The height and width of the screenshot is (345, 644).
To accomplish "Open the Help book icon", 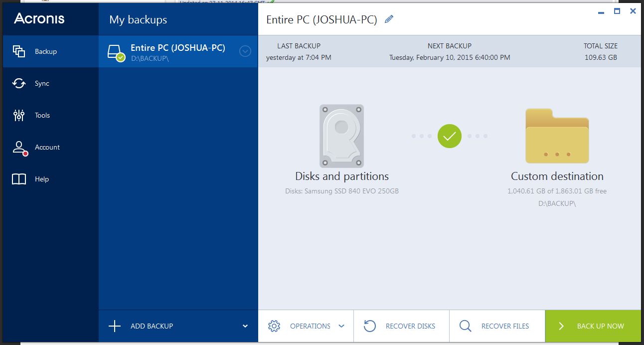I will coord(19,179).
